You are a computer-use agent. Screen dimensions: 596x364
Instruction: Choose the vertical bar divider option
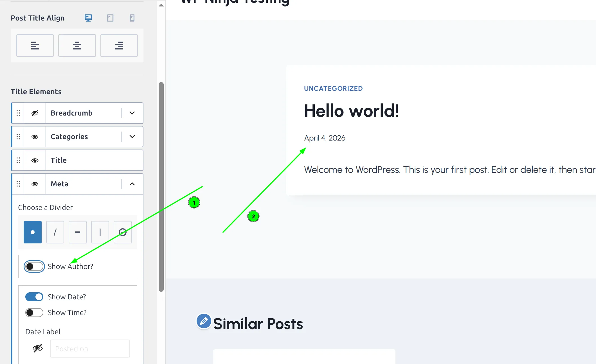click(x=100, y=232)
